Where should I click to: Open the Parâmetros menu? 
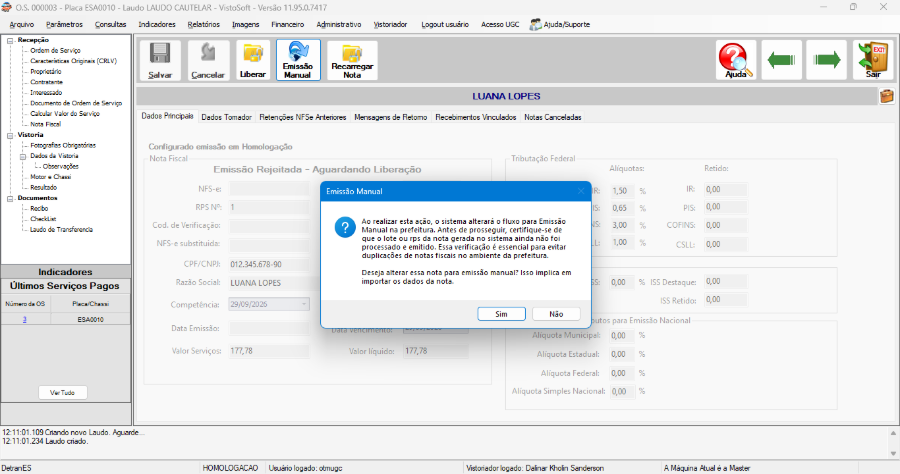[x=64, y=25]
